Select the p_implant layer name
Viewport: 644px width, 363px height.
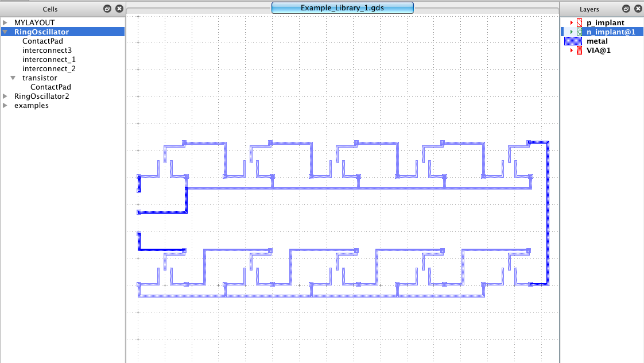[605, 22]
